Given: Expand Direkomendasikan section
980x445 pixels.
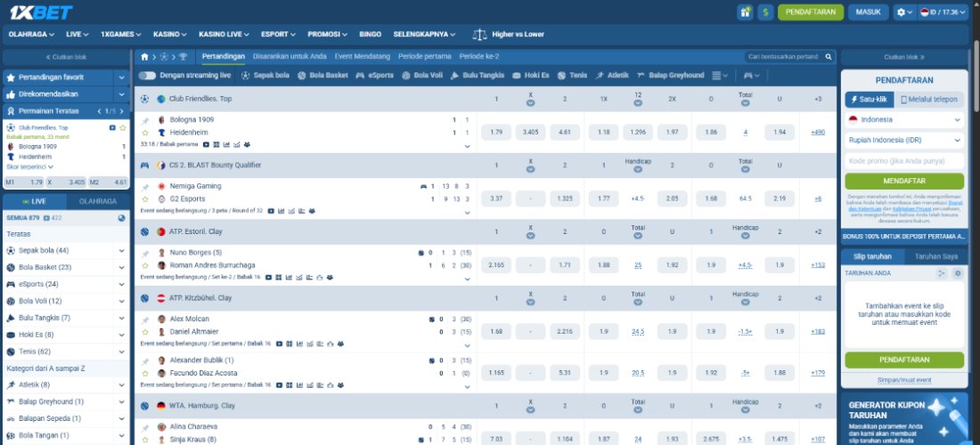Looking at the screenshot, I should tap(121, 94).
